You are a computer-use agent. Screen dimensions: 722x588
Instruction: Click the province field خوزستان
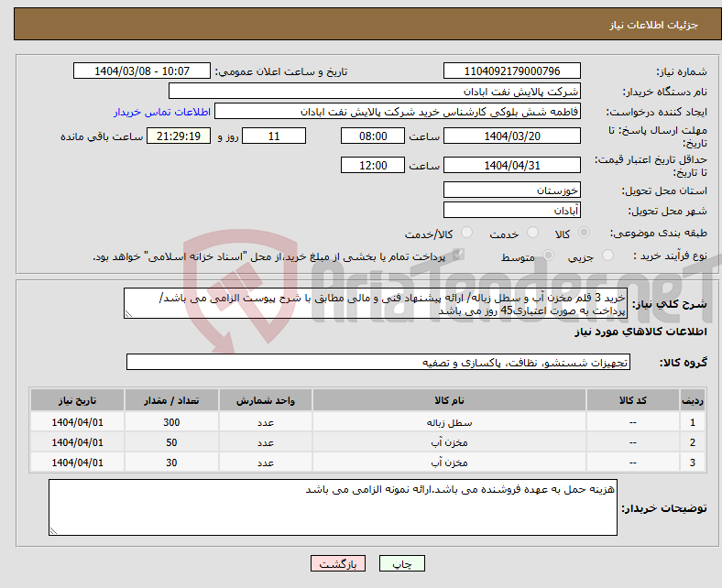point(512,190)
